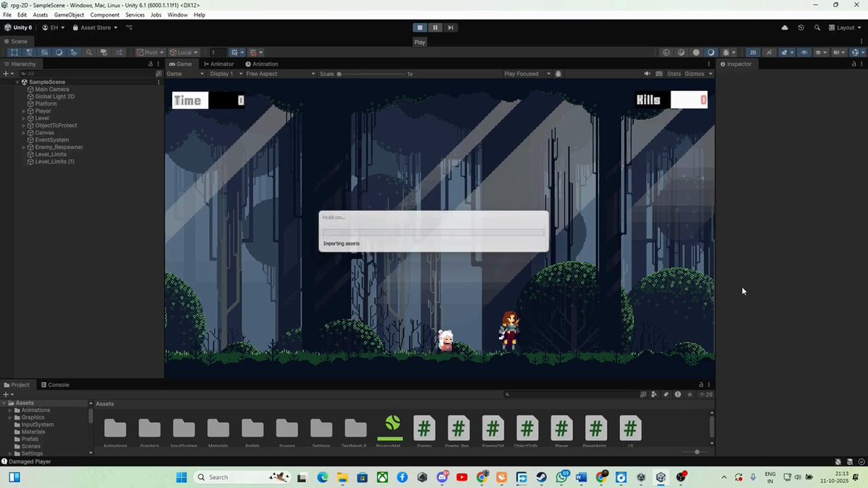
Task: Open the Display 1 dropdown
Action: click(225, 74)
